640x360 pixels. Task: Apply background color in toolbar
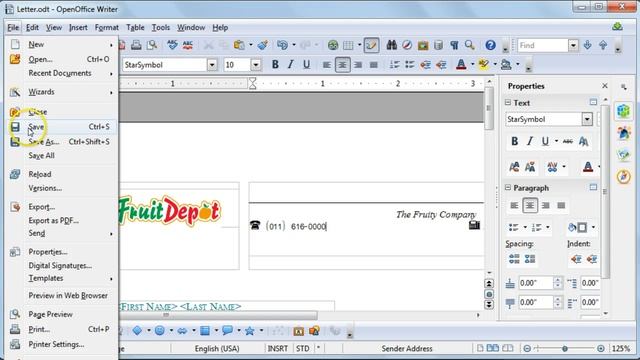pos(506,64)
